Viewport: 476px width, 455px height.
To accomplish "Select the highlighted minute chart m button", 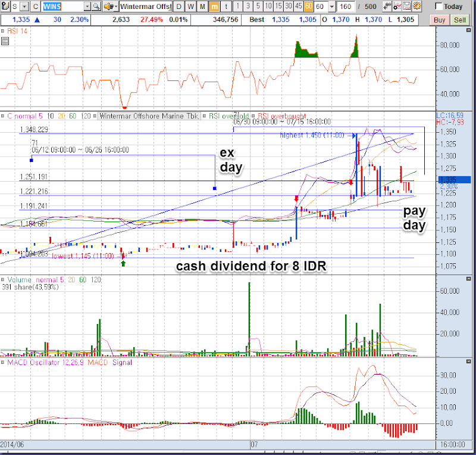I will [x=214, y=7].
